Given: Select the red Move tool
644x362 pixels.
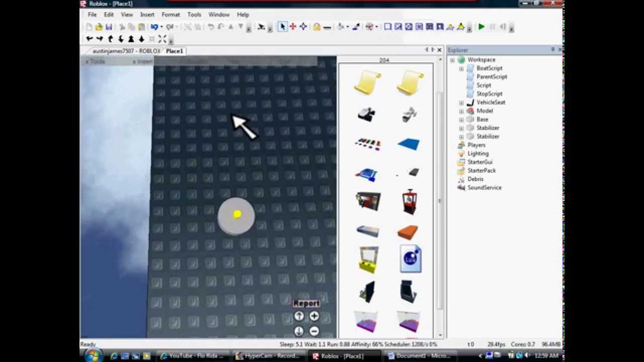Looking at the screenshot, I should 293,27.
